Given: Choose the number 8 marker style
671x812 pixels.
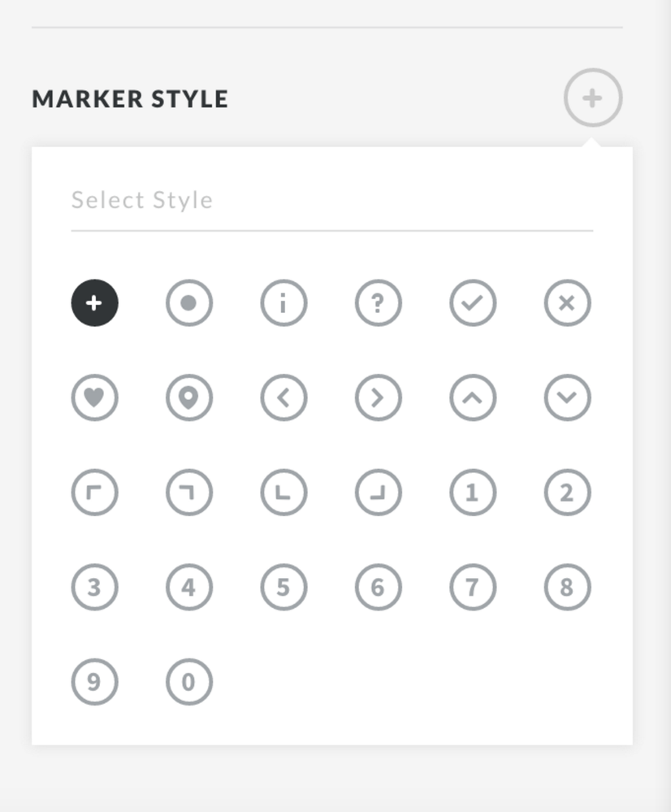Looking at the screenshot, I should click(x=567, y=587).
